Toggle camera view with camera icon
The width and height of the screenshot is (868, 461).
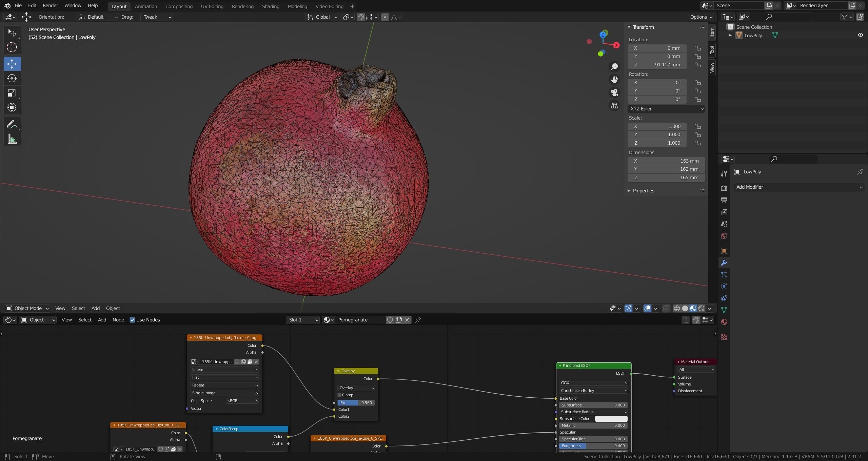[614, 92]
